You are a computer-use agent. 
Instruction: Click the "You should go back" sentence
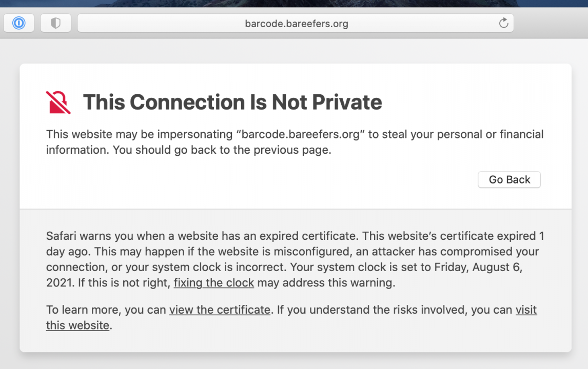(x=222, y=150)
